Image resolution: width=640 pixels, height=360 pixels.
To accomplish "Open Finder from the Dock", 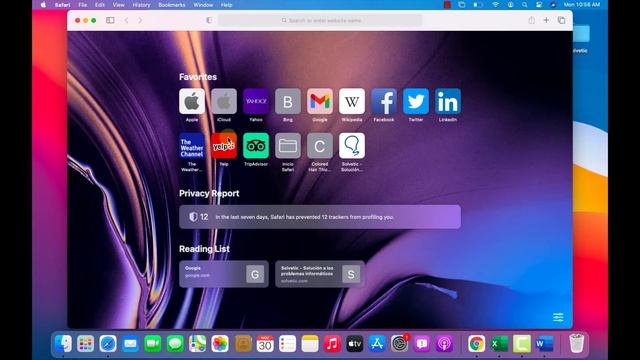I will tap(63, 344).
